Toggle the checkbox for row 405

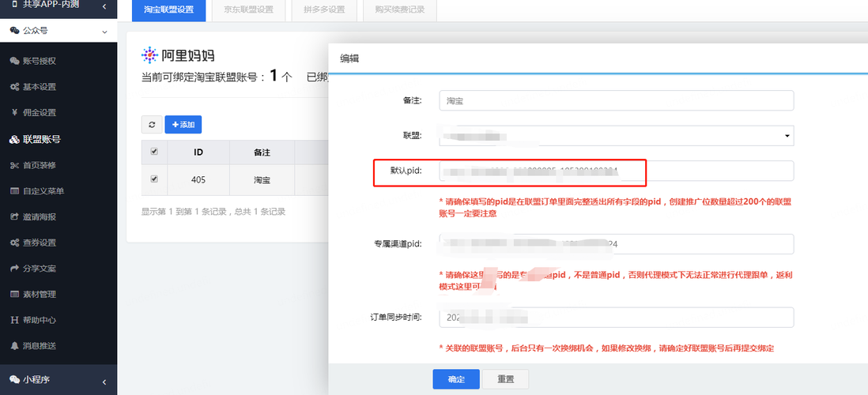[154, 179]
